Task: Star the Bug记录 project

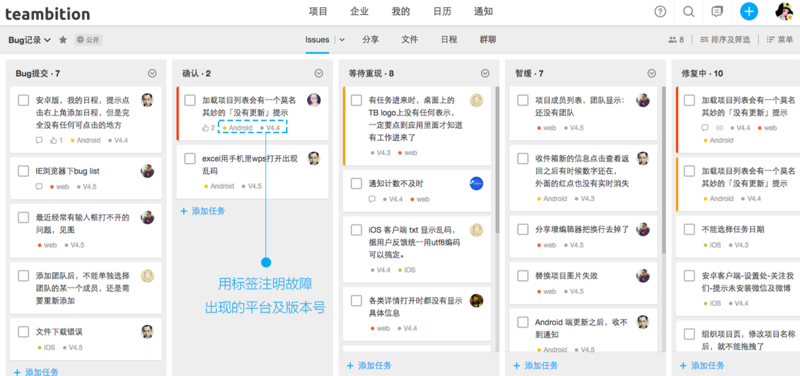Action: 63,40
